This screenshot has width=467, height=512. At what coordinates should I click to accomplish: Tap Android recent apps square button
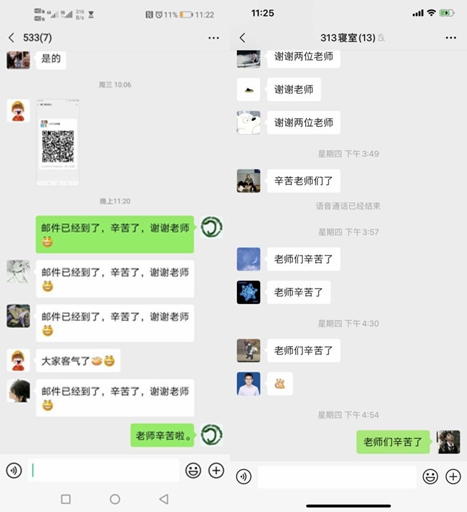point(66,499)
